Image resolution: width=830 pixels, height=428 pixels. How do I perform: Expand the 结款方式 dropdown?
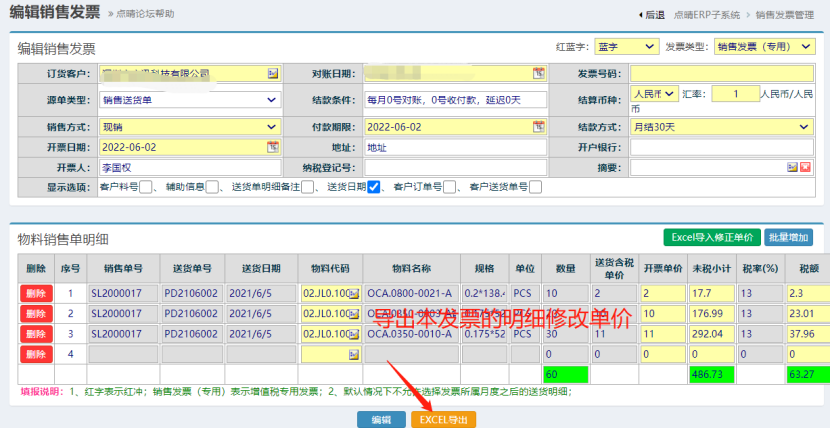[722, 127]
